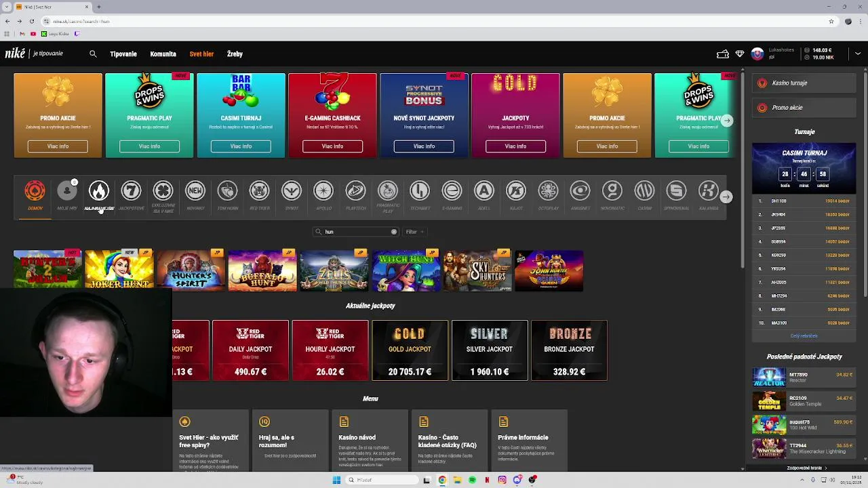This screenshot has width=868, height=488.
Task: Launch the Zeus Wild Thunder game
Action: point(334,270)
